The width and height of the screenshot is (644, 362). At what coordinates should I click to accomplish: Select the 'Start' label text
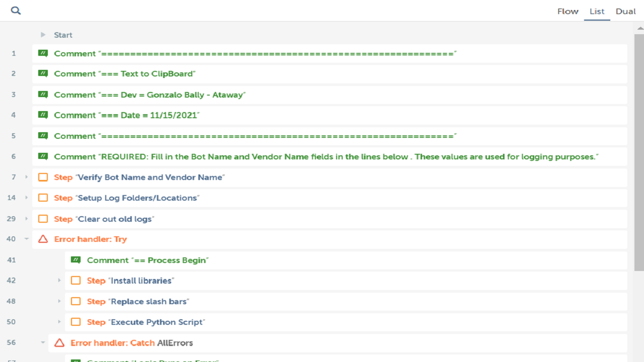pos(63,35)
